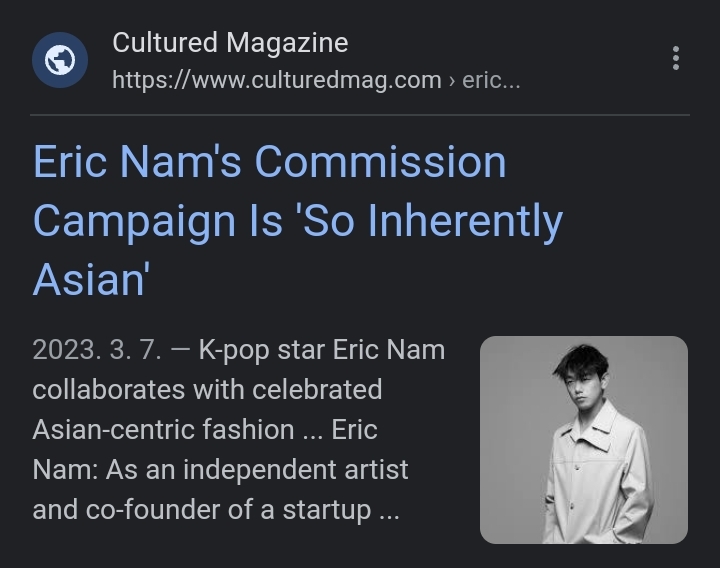Click "Asian-centric fashion" in the snippet
The width and height of the screenshot is (720, 568).
[x=163, y=429]
